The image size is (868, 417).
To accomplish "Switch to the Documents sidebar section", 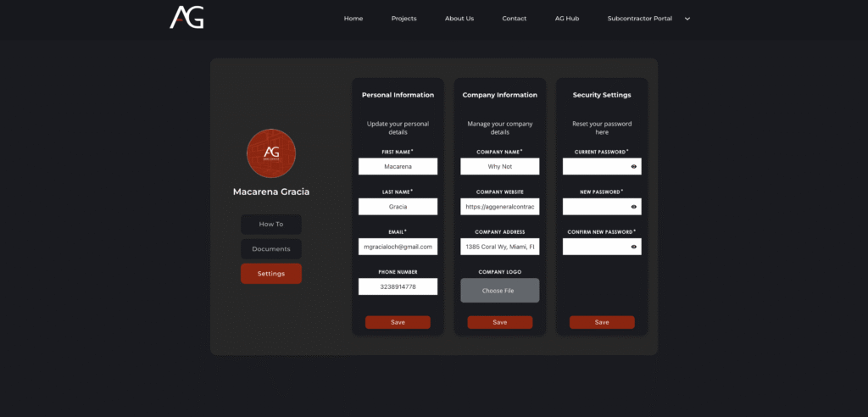I will click(x=270, y=249).
